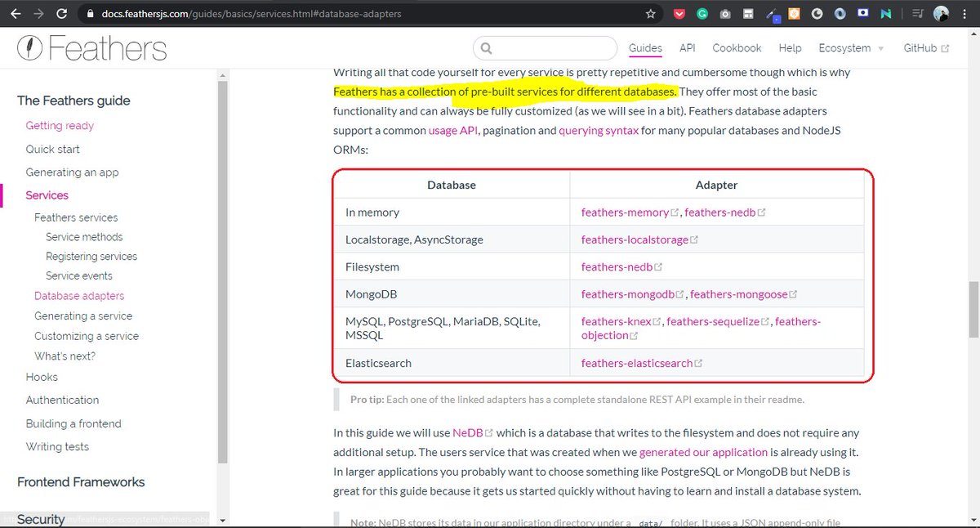Open the feathers-knex adapter link
The image size is (980, 528).
click(621, 321)
